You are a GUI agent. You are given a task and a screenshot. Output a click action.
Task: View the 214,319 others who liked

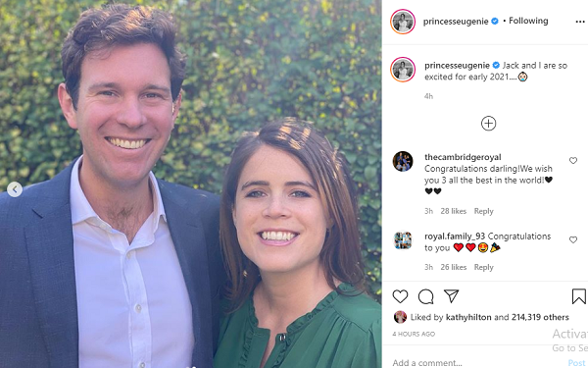pos(540,317)
